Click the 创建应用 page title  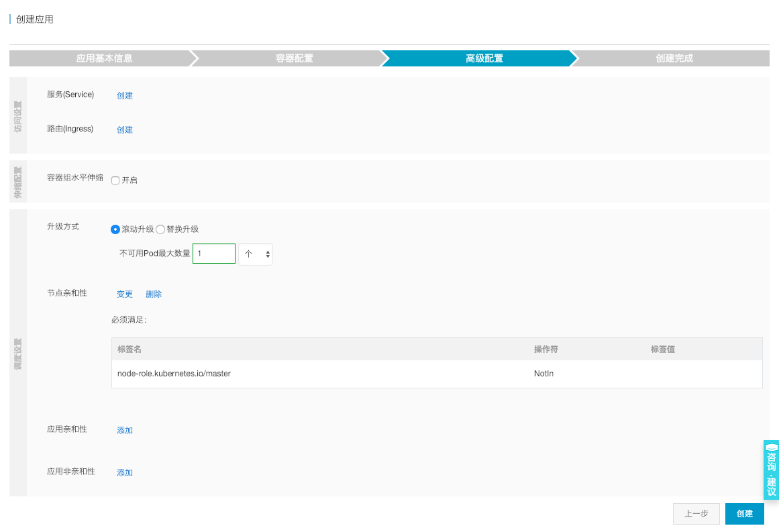coord(35,19)
